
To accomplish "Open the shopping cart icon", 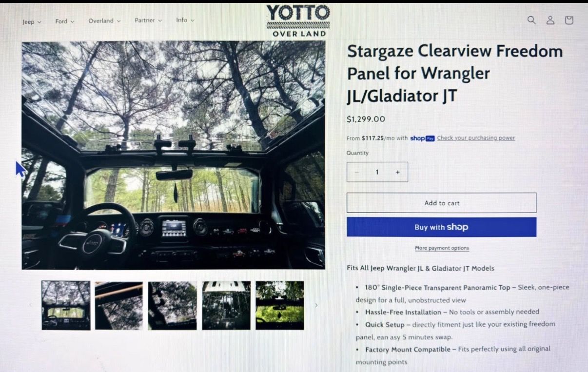I will coord(568,20).
